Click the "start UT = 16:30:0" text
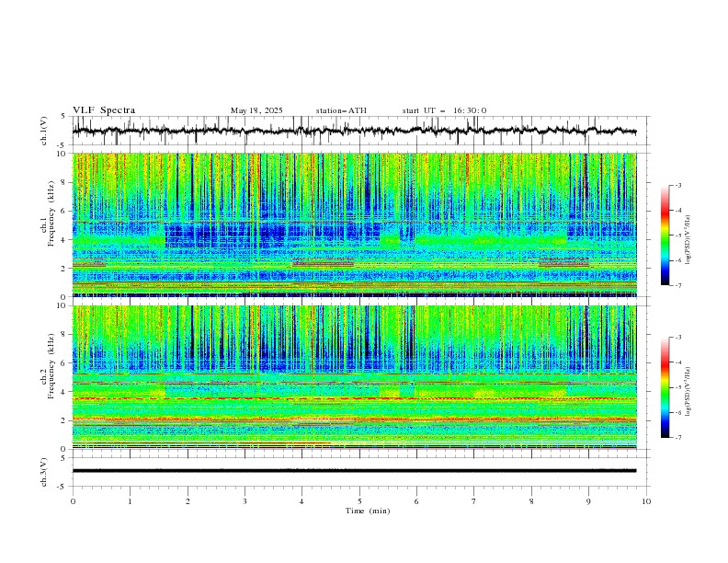The height and width of the screenshot is (563, 728). point(444,110)
